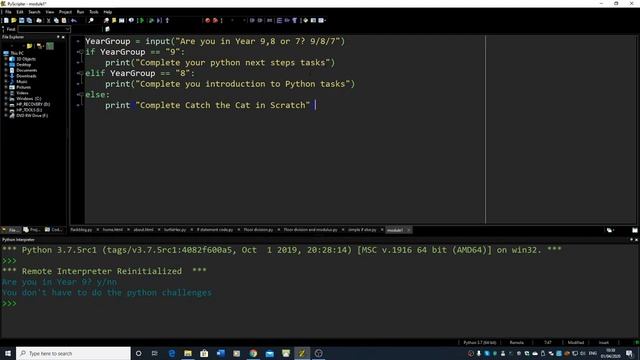The image size is (640, 360).
Task: Switch to the Project side panel tab
Action: click(32, 230)
